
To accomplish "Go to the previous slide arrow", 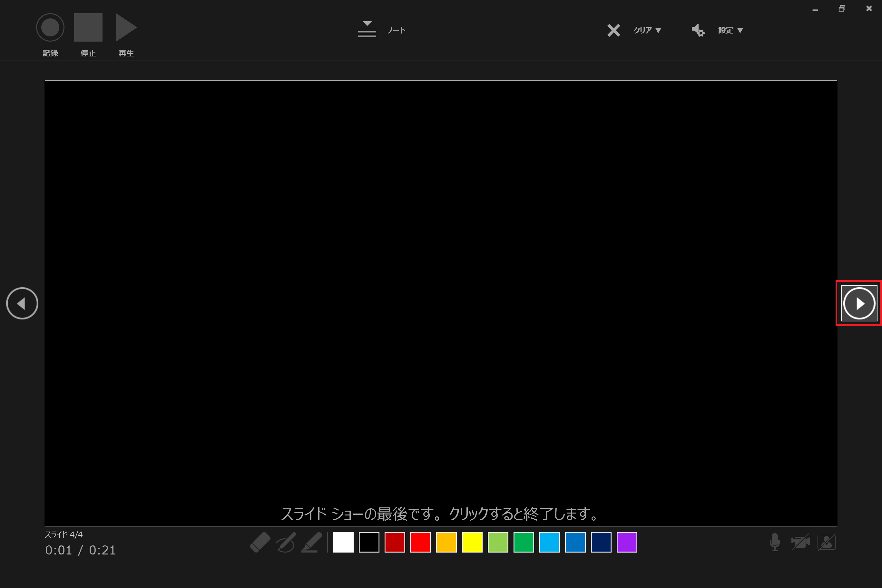I will (22, 303).
